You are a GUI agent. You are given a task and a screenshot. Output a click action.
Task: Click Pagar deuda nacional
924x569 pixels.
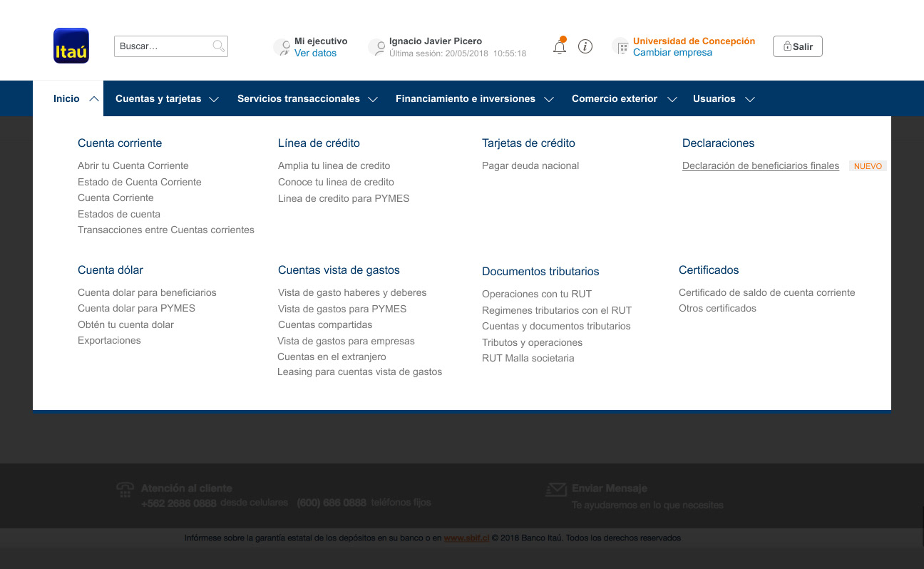[x=530, y=165]
